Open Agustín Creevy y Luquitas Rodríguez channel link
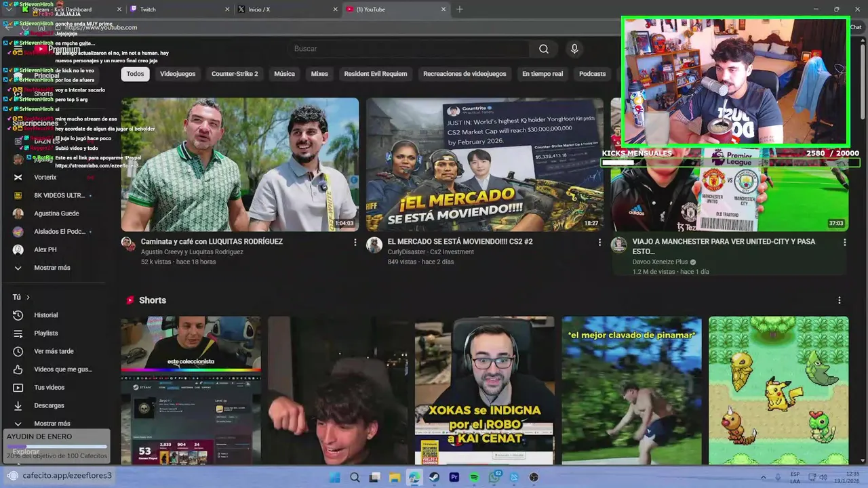868x488 pixels. tap(192, 252)
